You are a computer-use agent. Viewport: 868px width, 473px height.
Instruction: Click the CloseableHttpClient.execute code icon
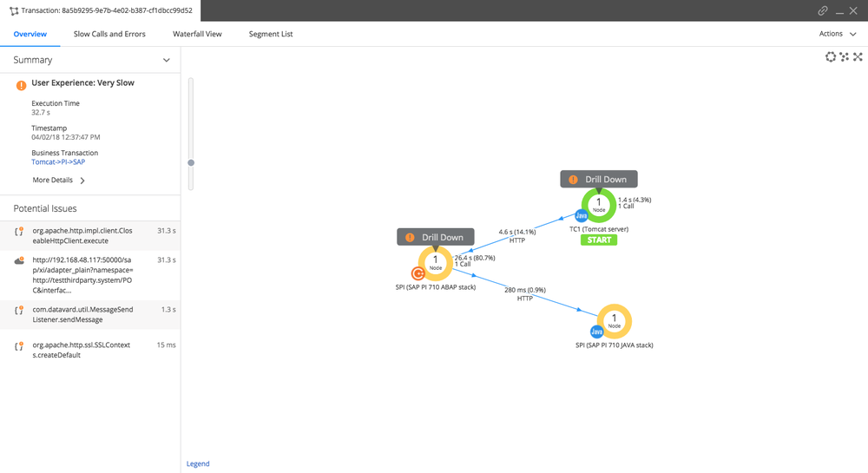click(x=19, y=231)
